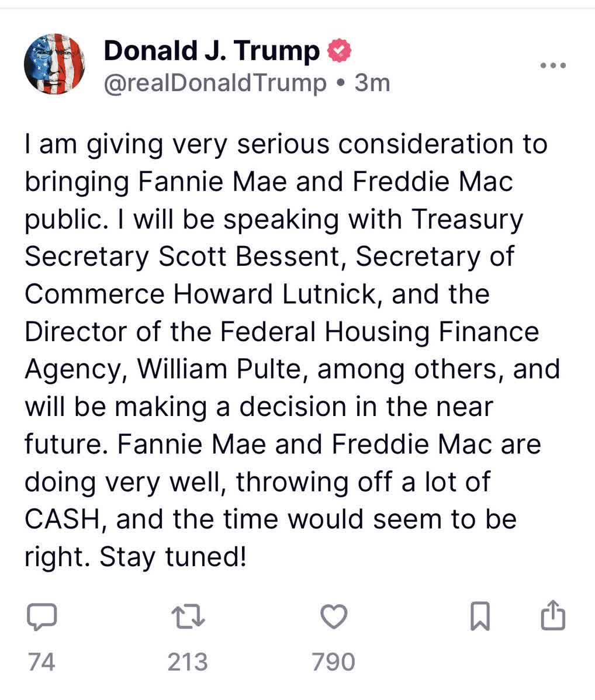Click the 790 likes count
This screenshot has width=595, height=700.
pyautogui.click(x=333, y=662)
